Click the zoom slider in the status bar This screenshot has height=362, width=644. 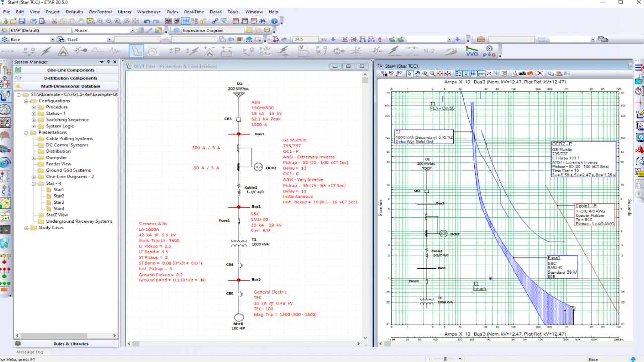[x=445, y=359]
